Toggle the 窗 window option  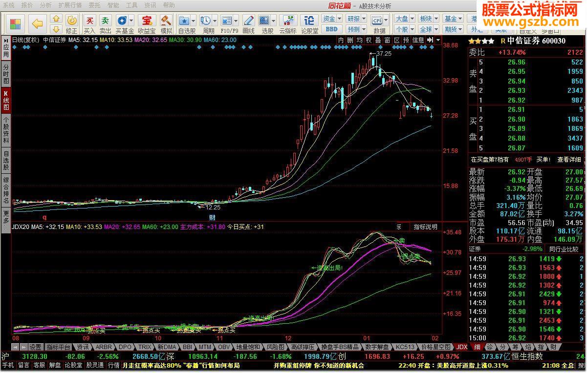tap(387, 40)
